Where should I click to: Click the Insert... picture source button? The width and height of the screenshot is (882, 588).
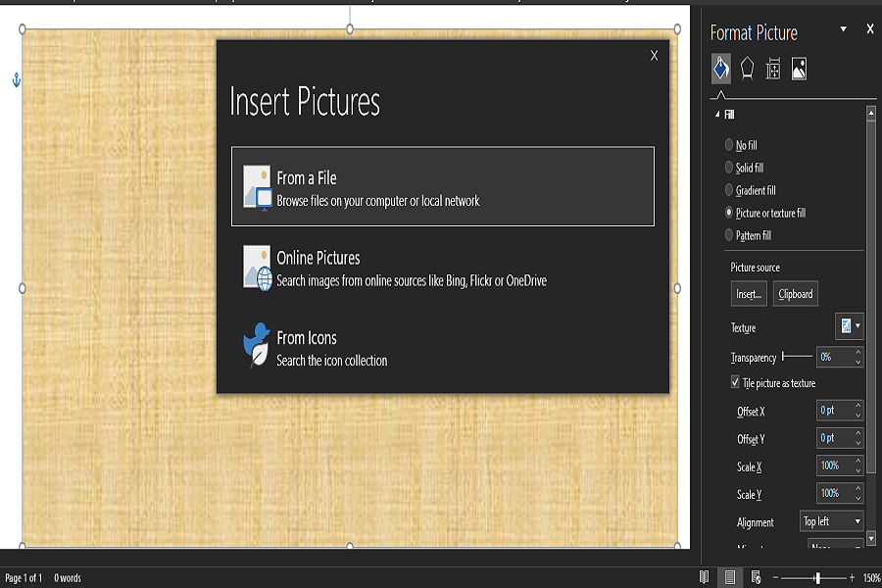(x=749, y=294)
